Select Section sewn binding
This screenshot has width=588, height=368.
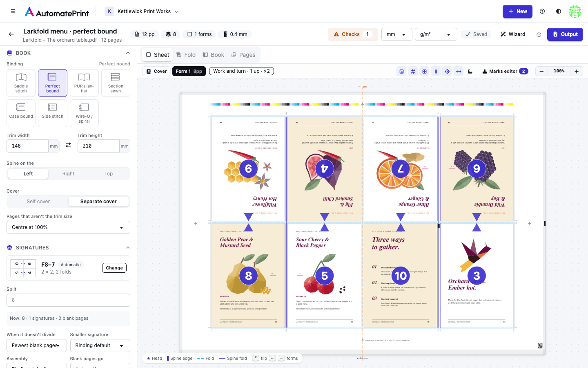[x=116, y=83]
